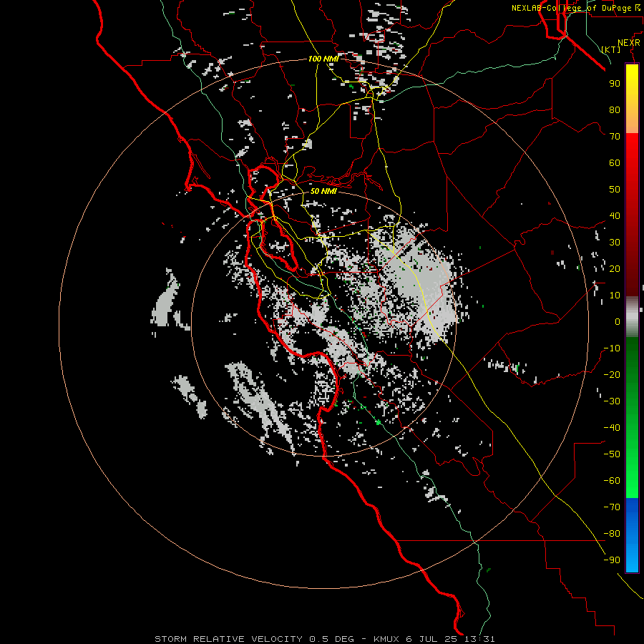Click the "NEXR" label above color scale

629,43
